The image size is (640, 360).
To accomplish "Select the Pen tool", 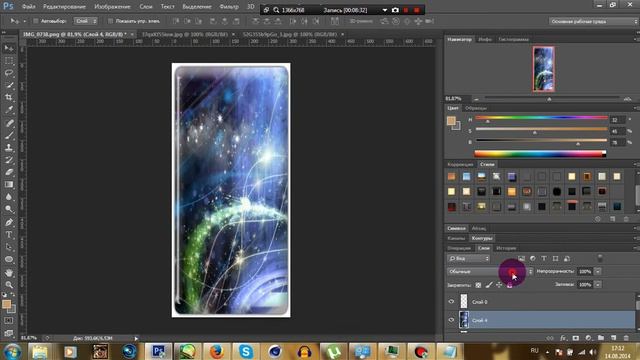I will tap(9, 222).
